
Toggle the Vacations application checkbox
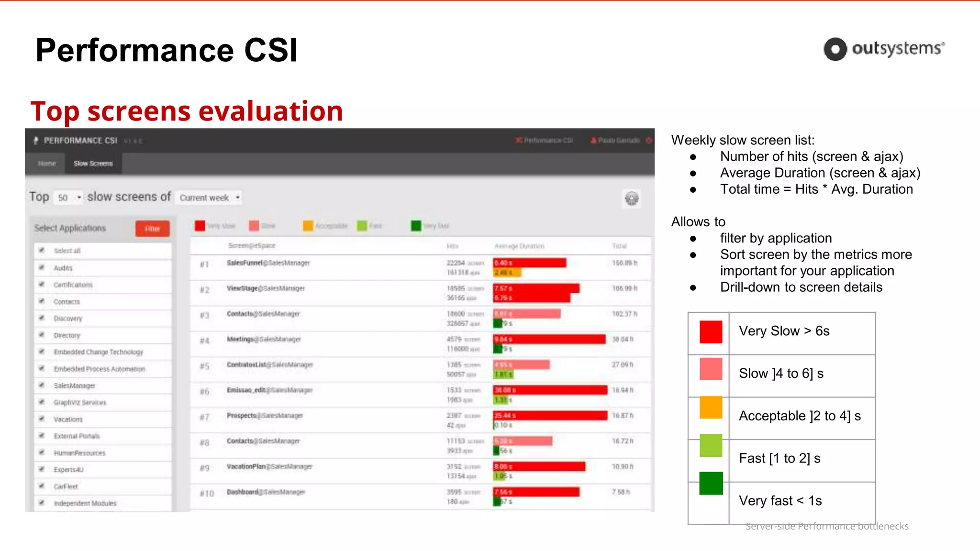pyautogui.click(x=42, y=419)
